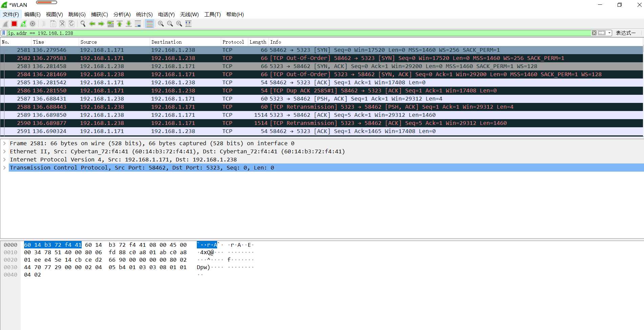Sort by the Protocol column header
Screen dimensions: 644x330
(234, 42)
